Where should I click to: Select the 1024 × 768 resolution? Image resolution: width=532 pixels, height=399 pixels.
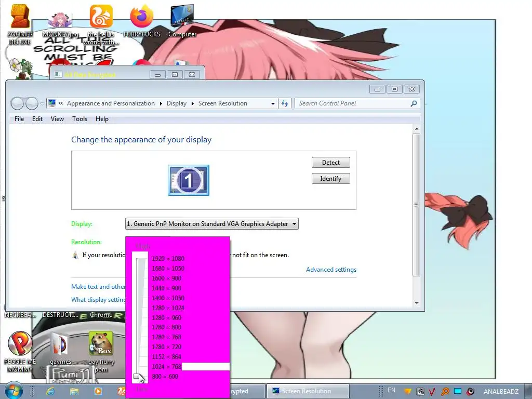[166, 366]
